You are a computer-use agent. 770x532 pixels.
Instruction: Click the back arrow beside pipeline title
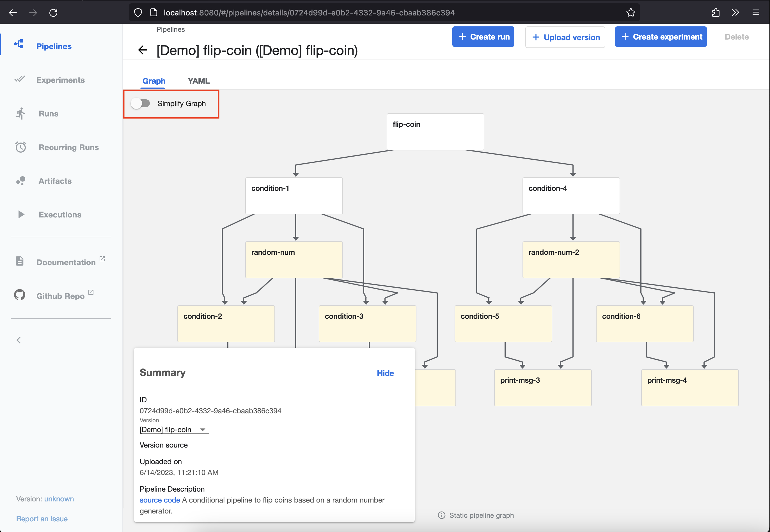(143, 50)
